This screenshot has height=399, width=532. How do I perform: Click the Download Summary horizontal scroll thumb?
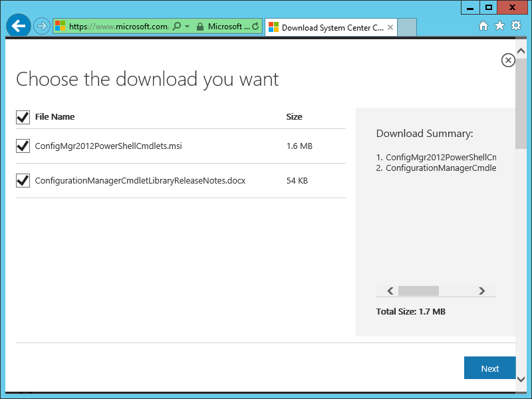point(418,291)
